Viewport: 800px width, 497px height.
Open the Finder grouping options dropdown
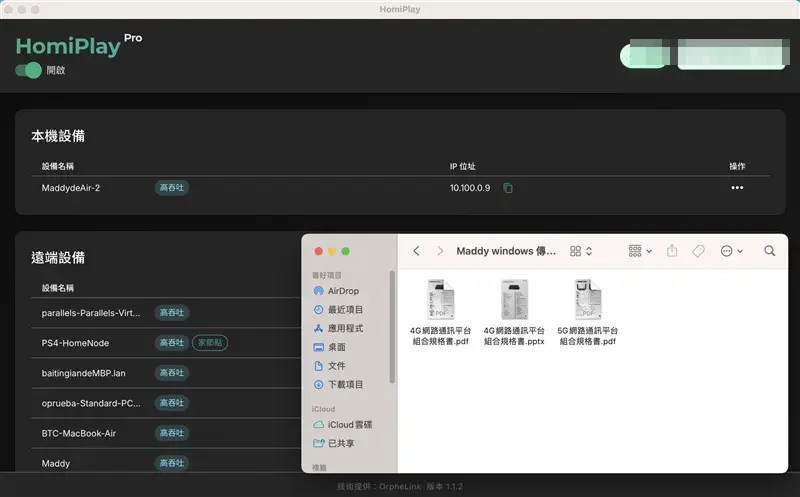pos(640,251)
